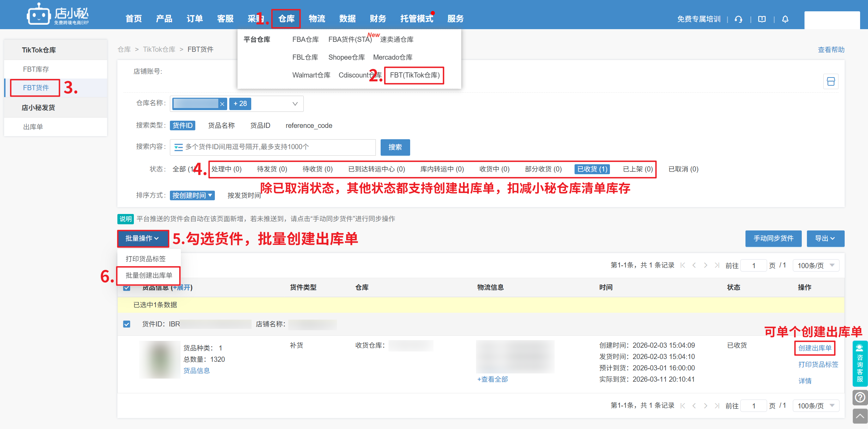This screenshot has width=868, height=429.
Task: Open the 仓库 top menu
Action: click(x=286, y=19)
